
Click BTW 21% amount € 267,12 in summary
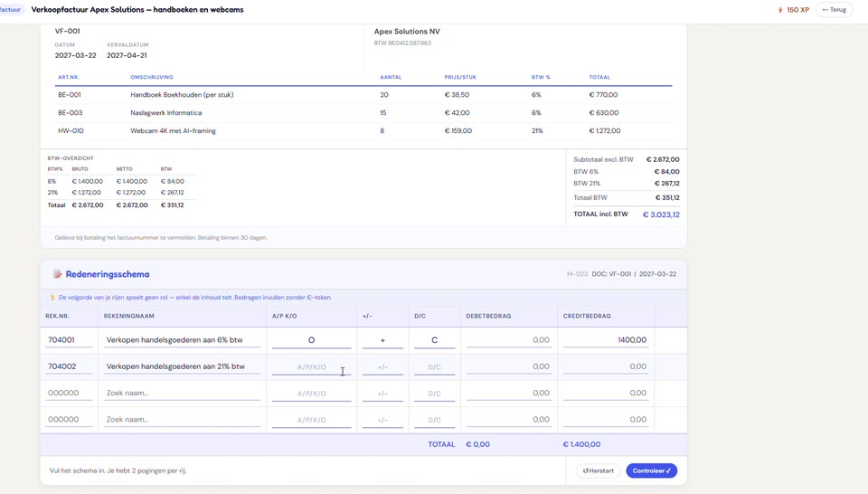click(667, 184)
